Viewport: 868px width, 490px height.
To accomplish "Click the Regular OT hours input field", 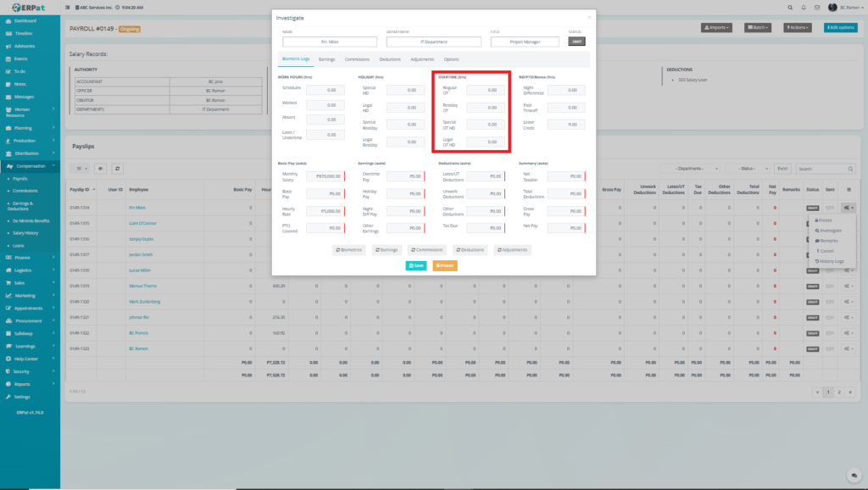I will point(483,90).
